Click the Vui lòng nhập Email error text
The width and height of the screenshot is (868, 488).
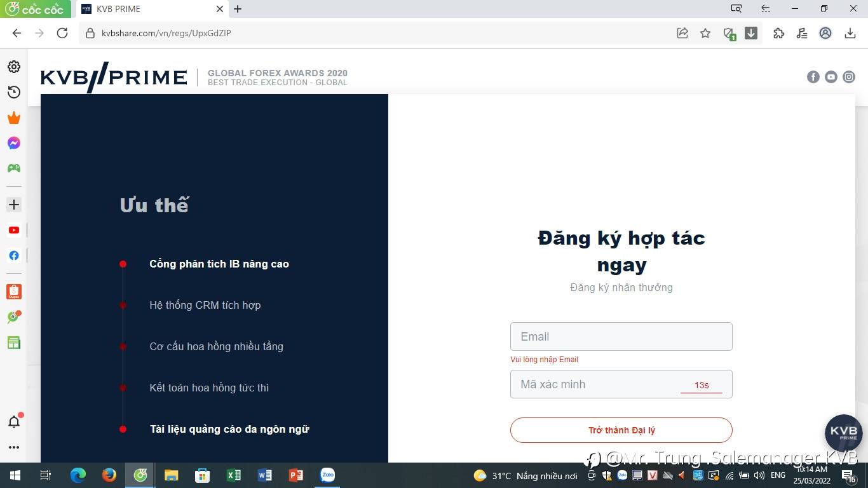545,360
